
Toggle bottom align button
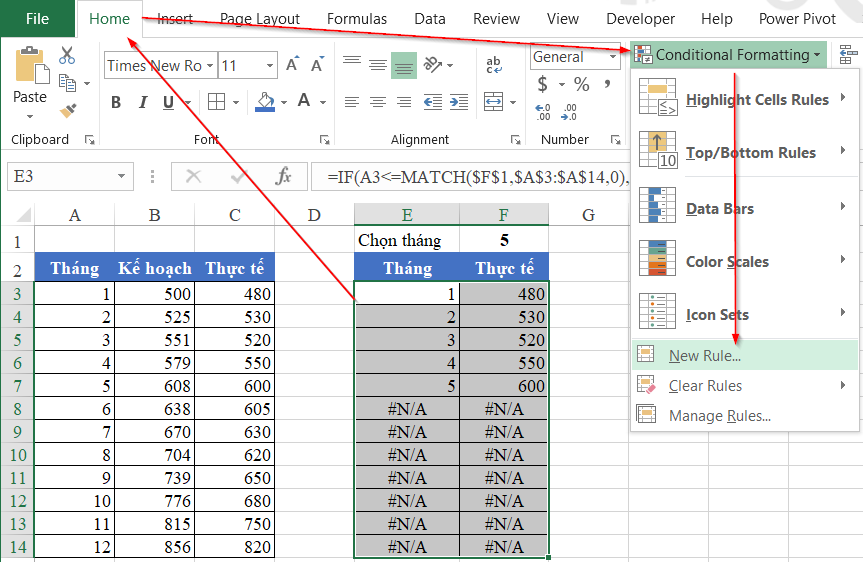coord(403,66)
